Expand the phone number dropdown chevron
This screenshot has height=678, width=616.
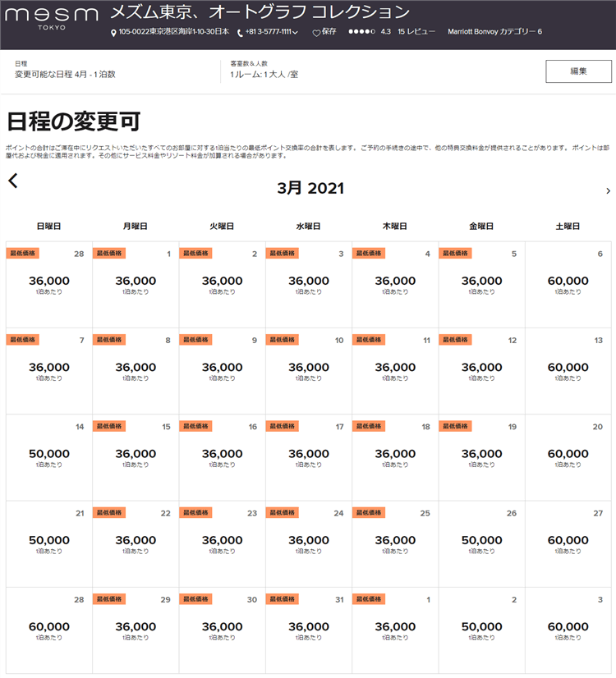point(295,33)
